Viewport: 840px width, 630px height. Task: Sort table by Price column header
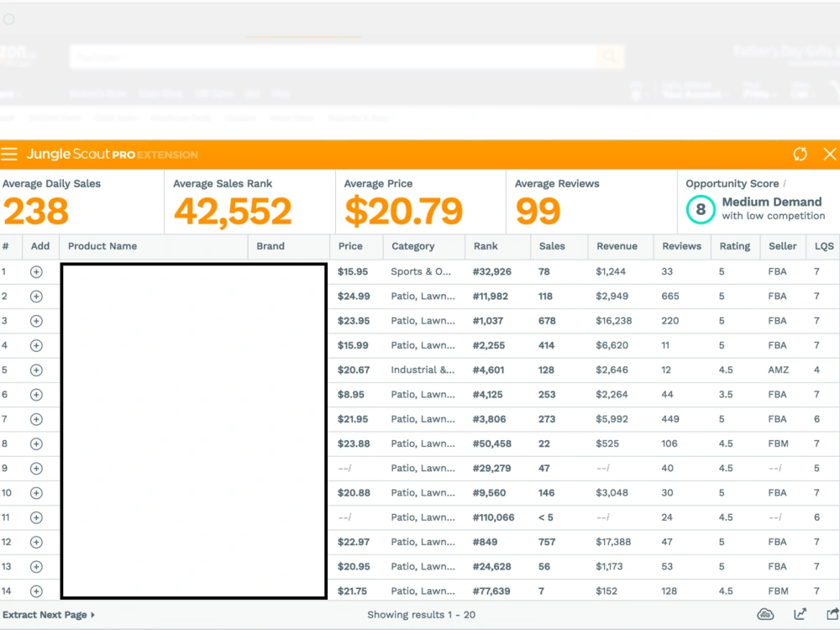point(350,246)
